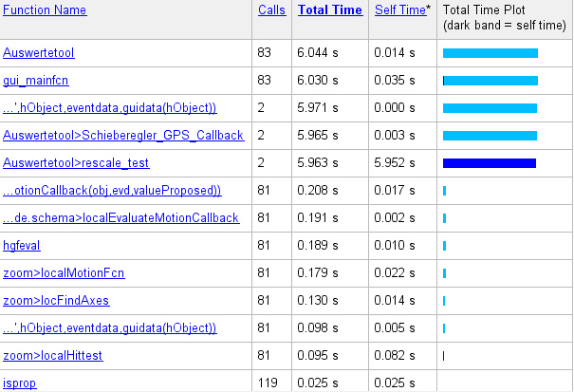Image resolution: width=574 pixels, height=392 pixels.
Task: Click the gui_mainfcn function link
Action: tap(31, 81)
